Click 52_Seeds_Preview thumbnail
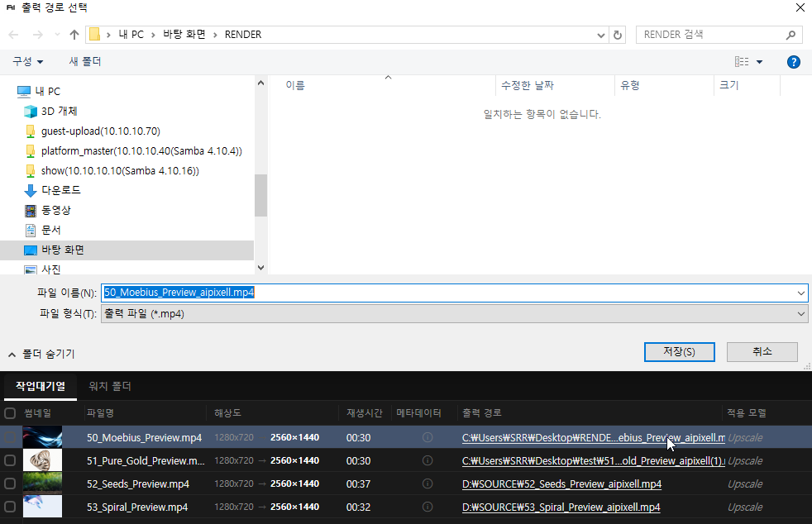 click(42, 484)
